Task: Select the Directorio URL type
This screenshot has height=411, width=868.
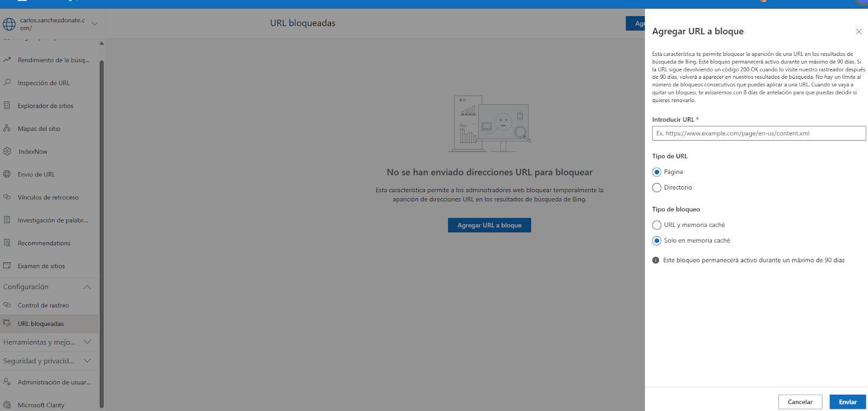Action: click(656, 188)
